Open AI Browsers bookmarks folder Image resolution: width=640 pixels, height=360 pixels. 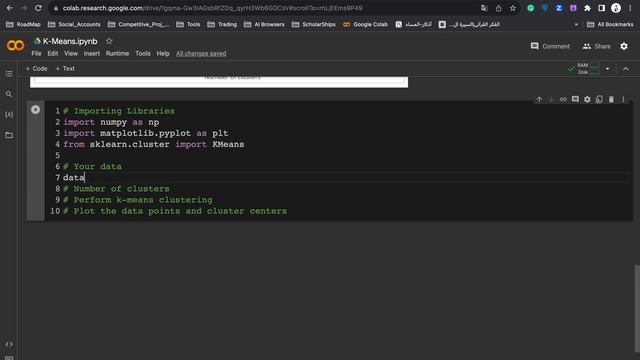pos(264,24)
